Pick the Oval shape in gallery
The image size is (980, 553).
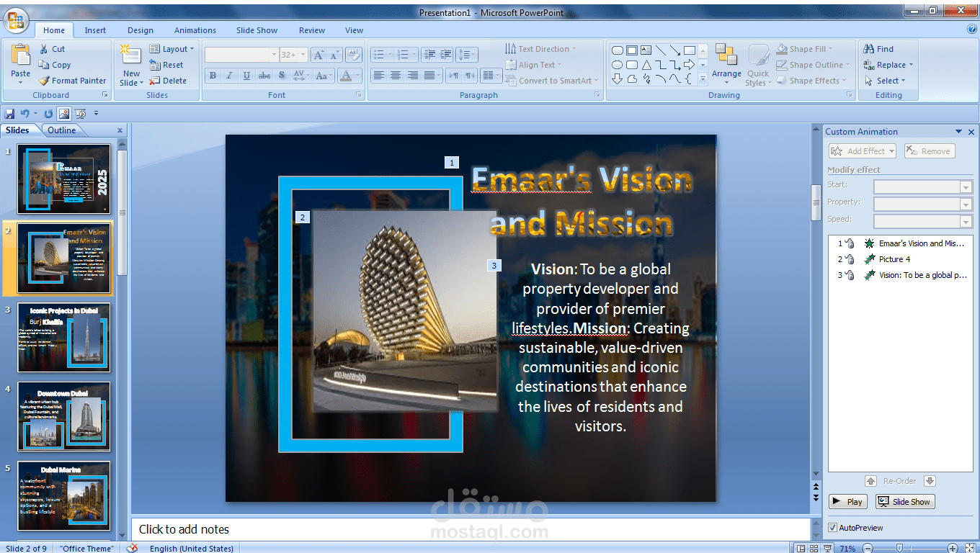(x=618, y=65)
